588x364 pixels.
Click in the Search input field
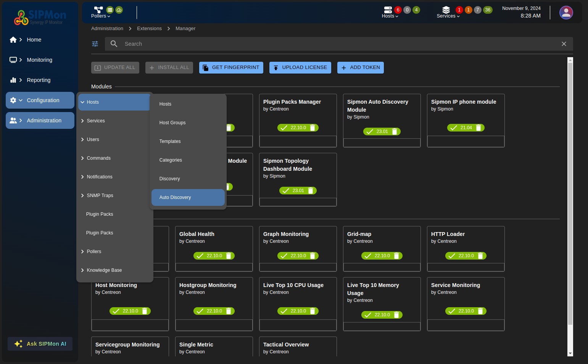[x=336, y=44]
